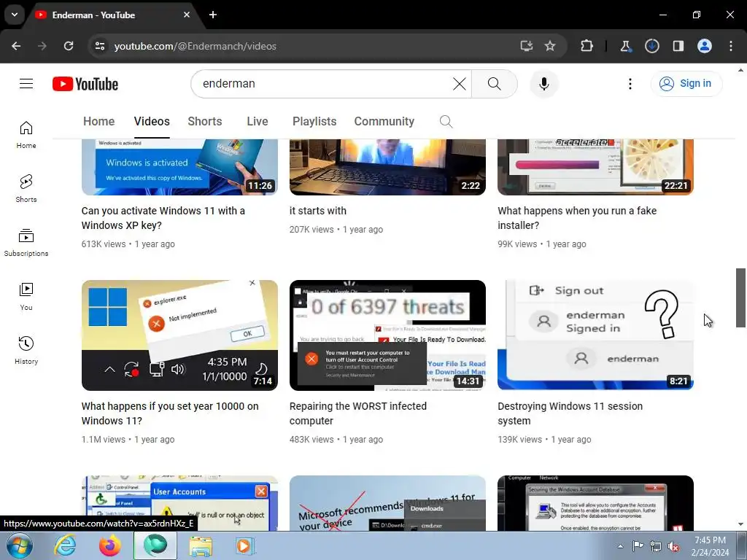Image resolution: width=747 pixels, height=560 pixels.
Task: Open Chrome Labs flask icon
Action: click(625, 46)
